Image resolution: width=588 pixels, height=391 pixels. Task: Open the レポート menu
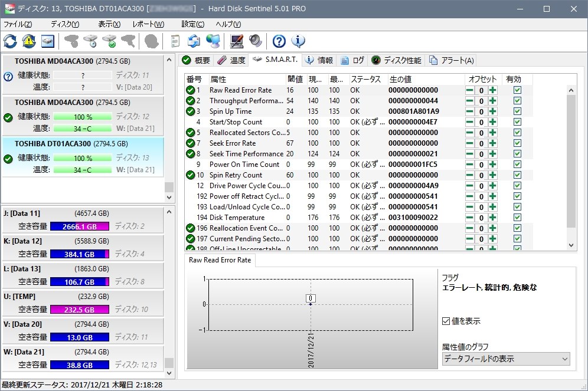pos(148,24)
